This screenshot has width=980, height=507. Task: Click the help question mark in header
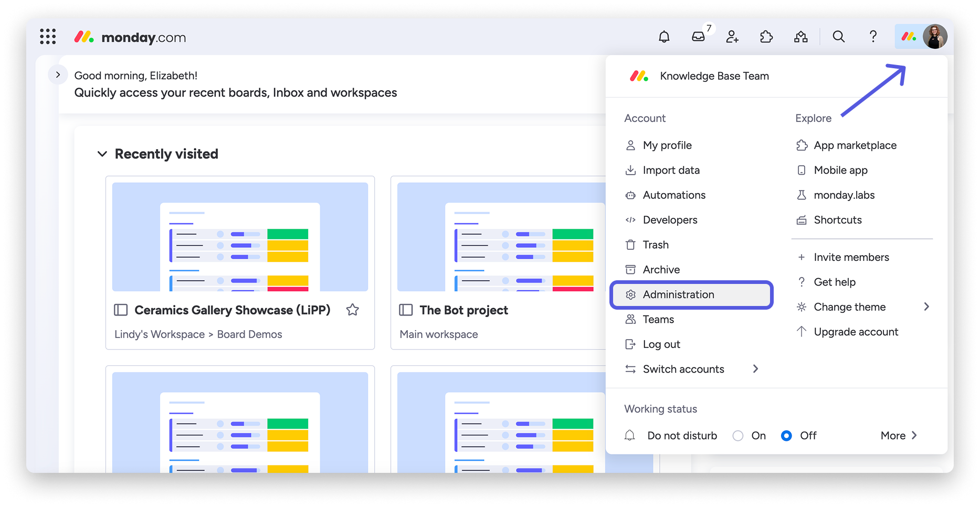[873, 37]
